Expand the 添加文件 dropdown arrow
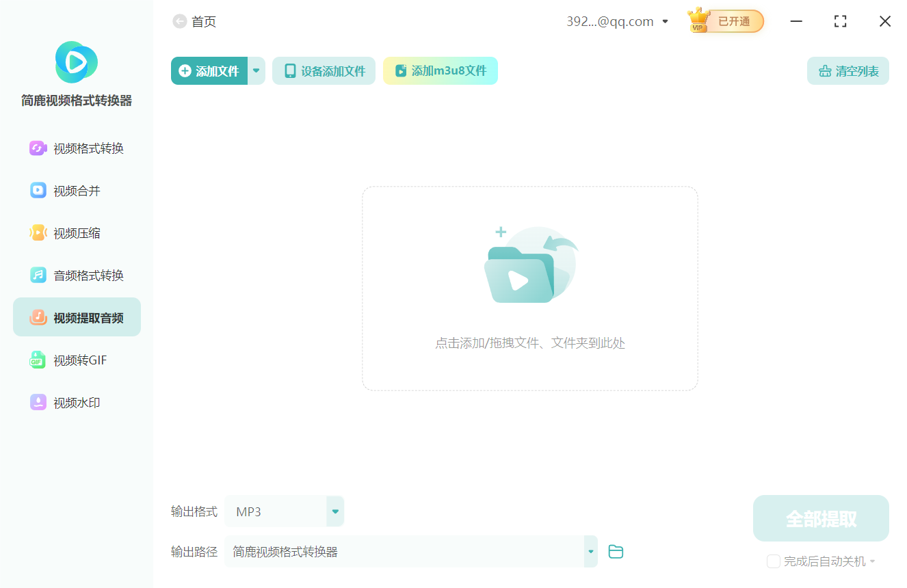Screen dimensions: 907x588 (256, 70)
